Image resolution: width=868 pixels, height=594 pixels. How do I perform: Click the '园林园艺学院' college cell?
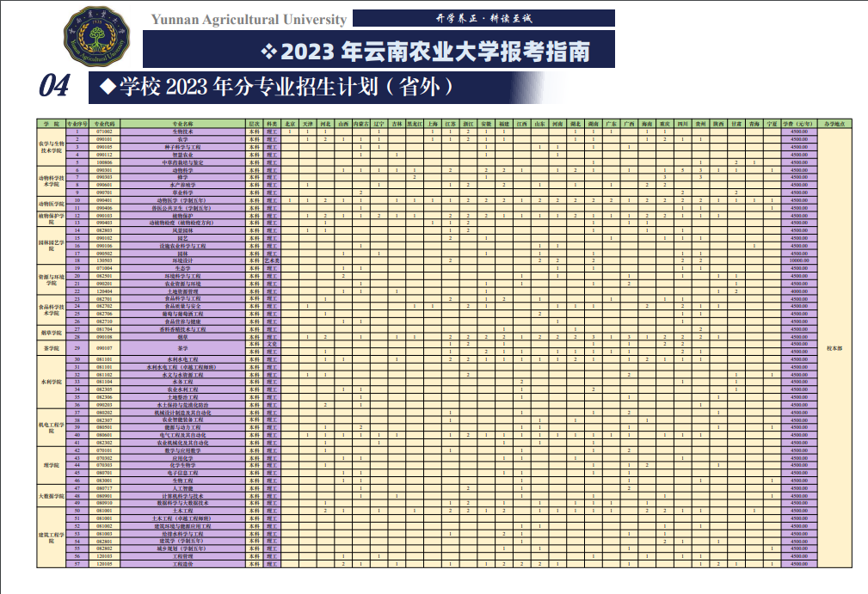(51, 246)
